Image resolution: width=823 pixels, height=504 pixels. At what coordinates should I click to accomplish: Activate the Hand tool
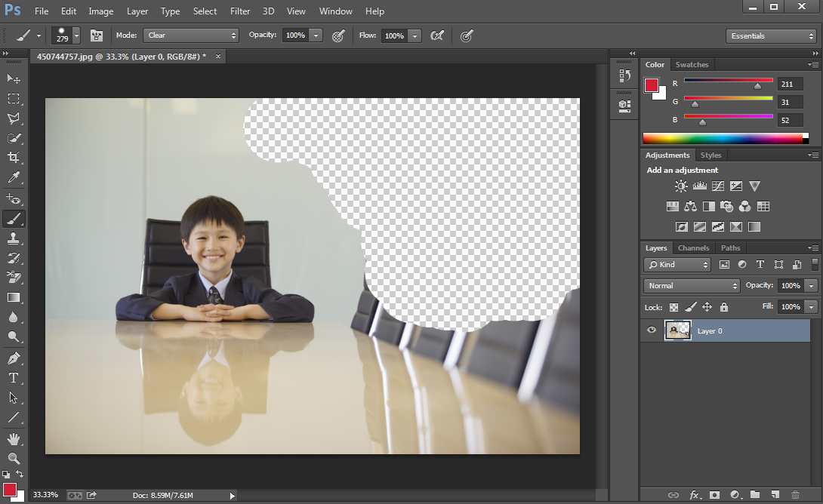point(14,438)
